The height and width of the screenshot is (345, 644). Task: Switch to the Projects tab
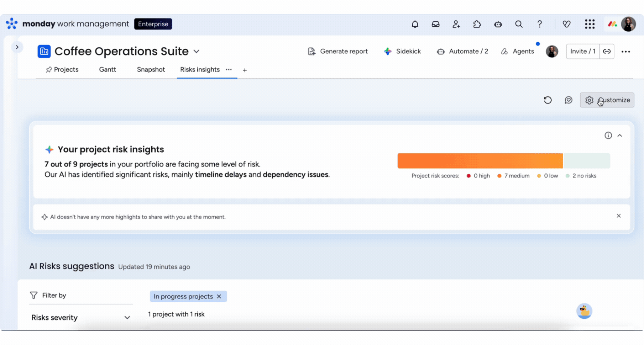62,70
